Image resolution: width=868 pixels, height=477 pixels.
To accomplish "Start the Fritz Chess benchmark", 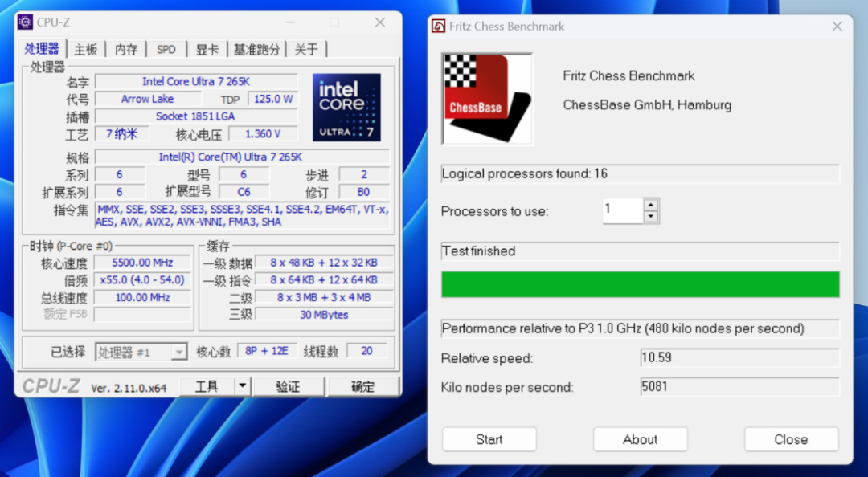I will click(489, 439).
